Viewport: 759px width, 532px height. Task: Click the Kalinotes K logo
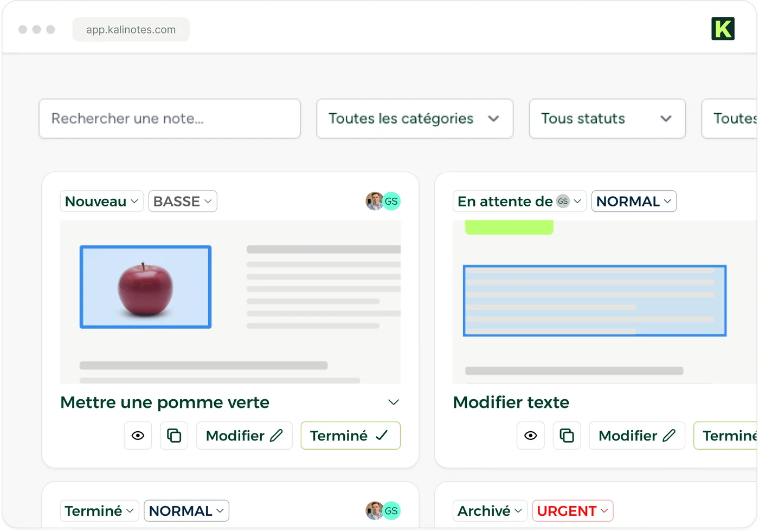[723, 29]
